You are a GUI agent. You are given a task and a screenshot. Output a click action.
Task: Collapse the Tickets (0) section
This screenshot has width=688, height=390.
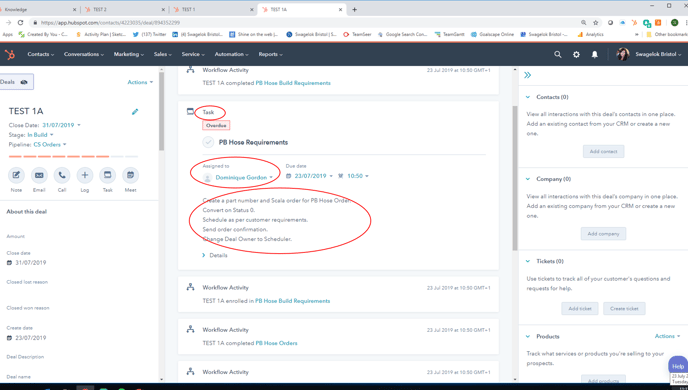528,261
